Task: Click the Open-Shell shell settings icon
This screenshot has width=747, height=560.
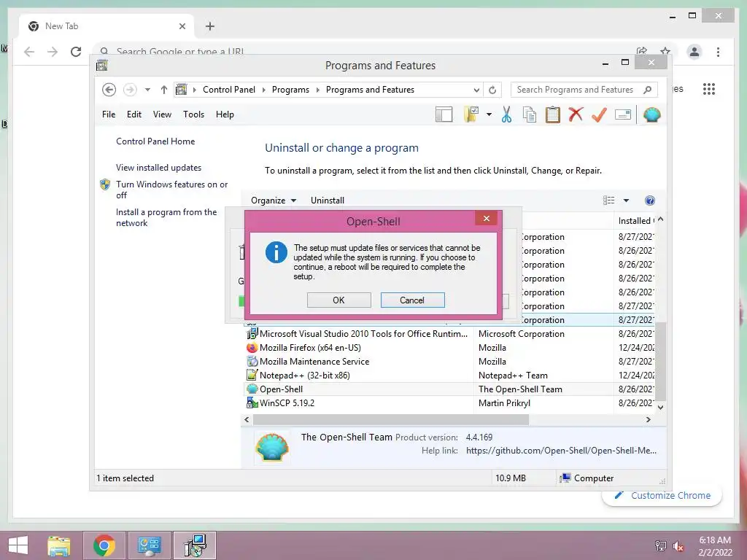Action: click(651, 114)
